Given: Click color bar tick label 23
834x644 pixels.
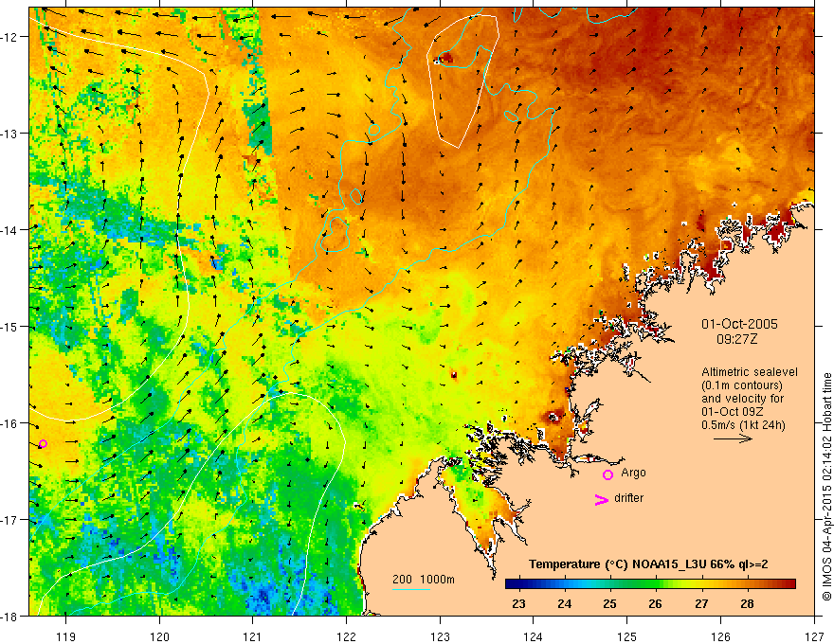Looking at the screenshot, I should (x=518, y=603).
